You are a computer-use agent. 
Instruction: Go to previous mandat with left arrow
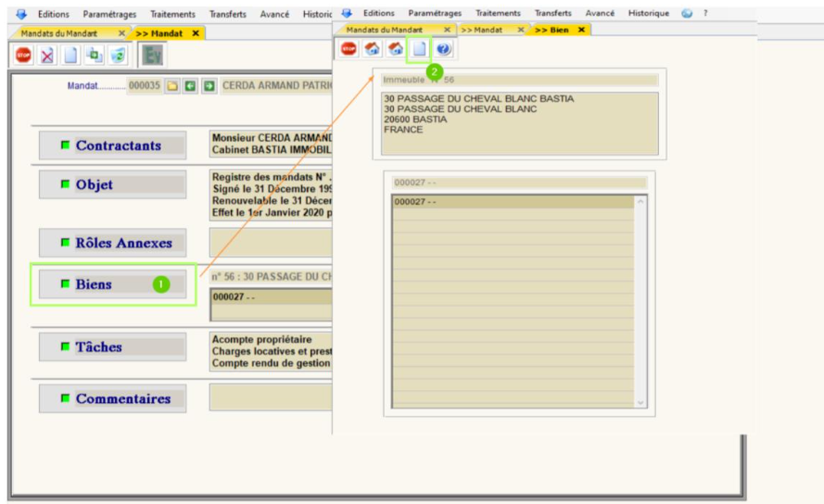coord(190,85)
